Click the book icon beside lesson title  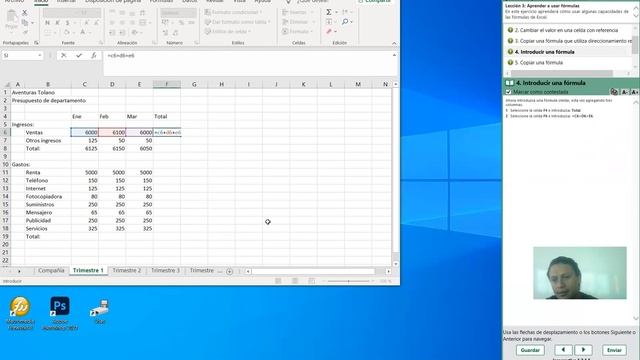509,83
